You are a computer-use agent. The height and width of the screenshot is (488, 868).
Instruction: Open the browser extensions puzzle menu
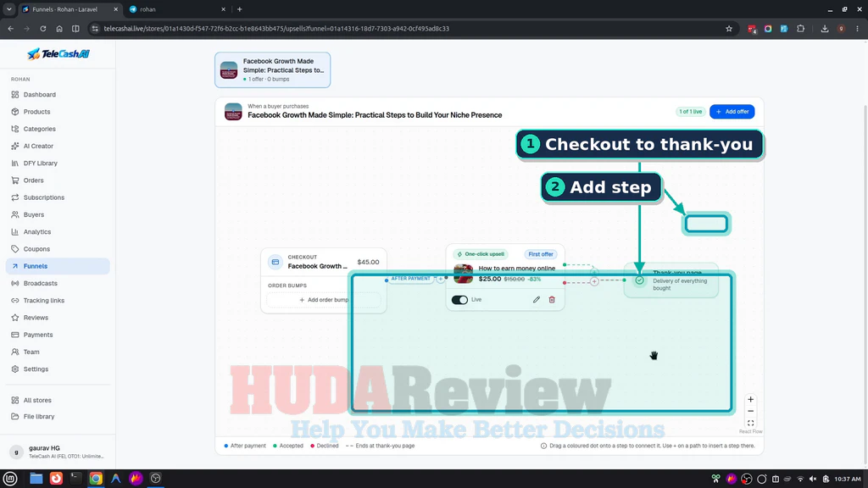pos(800,29)
